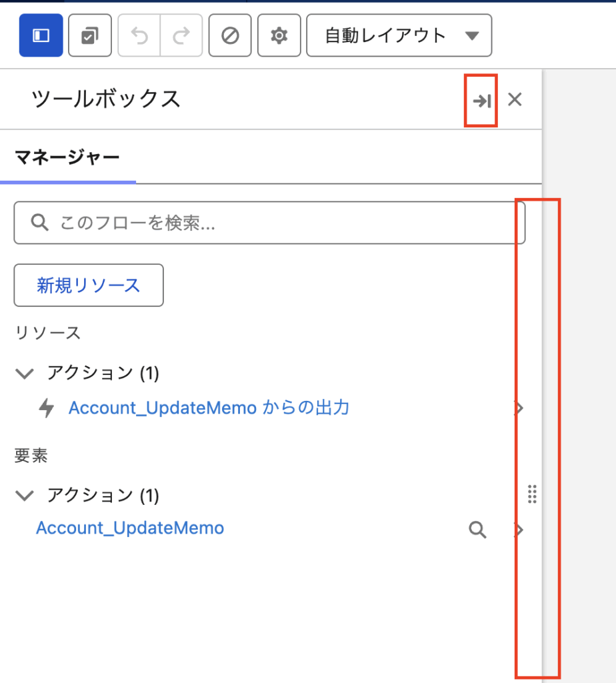
Task: Click the toolbox dock arrow icon
Action: pos(481,101)
